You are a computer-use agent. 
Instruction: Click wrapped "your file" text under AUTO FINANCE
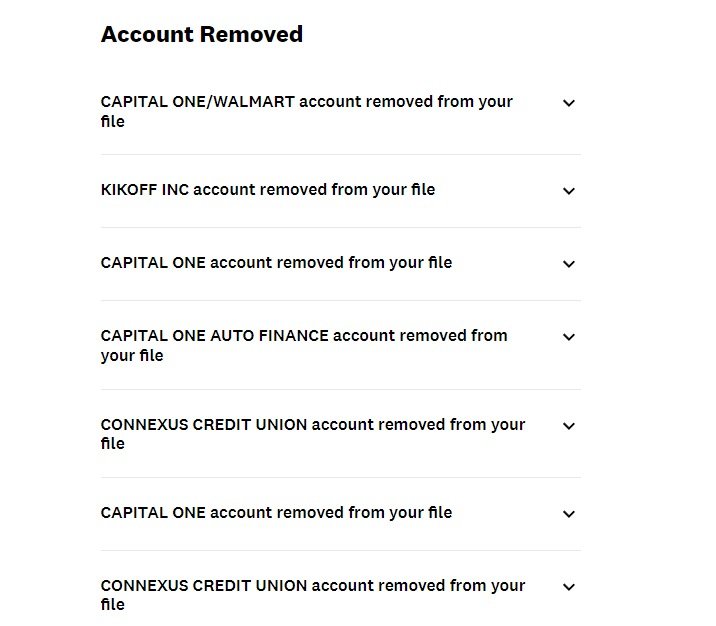[x=132, y=356]
